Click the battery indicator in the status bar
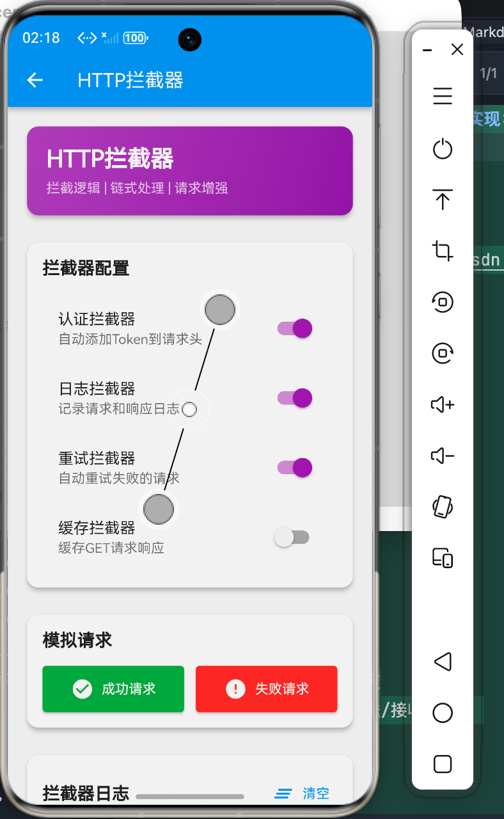This screenshot has width=504, height=819. [x=136, y=38]
